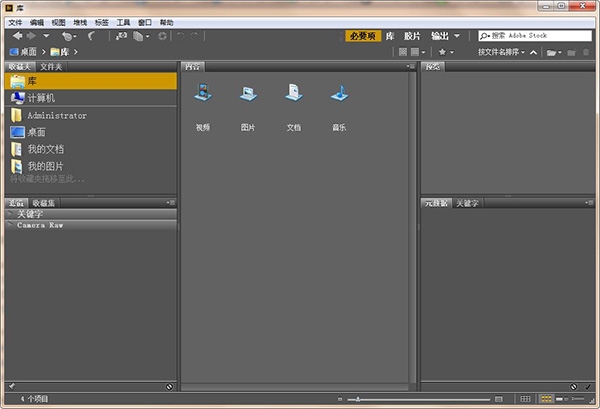
Task: Open the 按文件名排序 sort dropdown
Action: 501,51
